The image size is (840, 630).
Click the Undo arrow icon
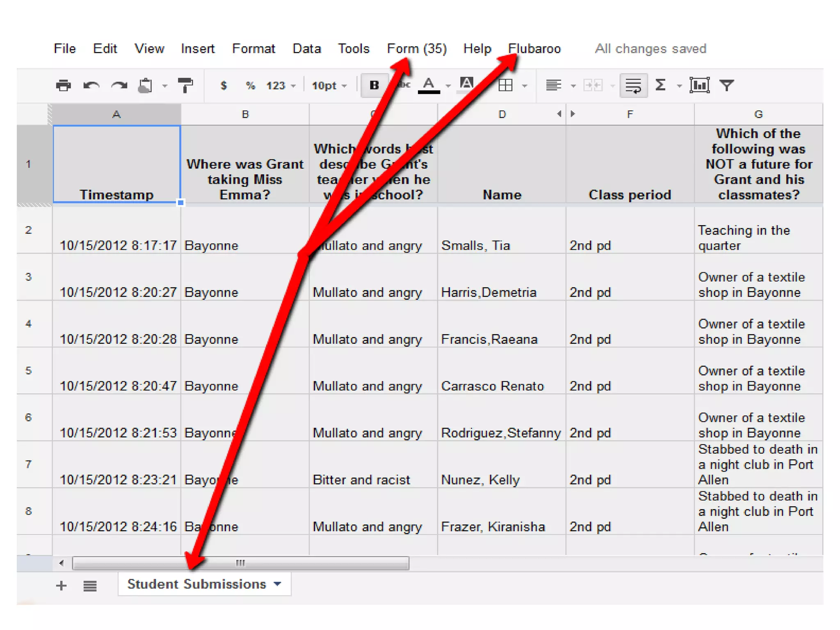tap(91, 85)
